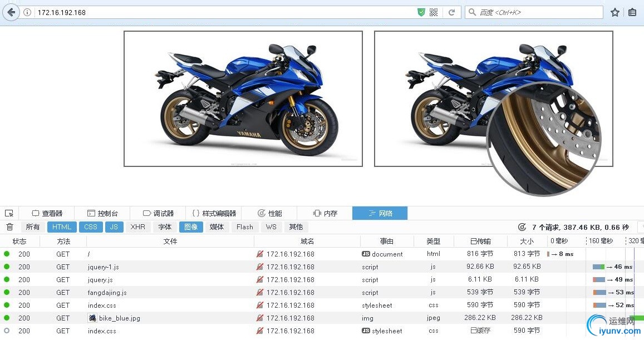This screenshot has width=644, height=340.
Task: Open the 内存 memory tab
Action: click(x=325, y=213)
